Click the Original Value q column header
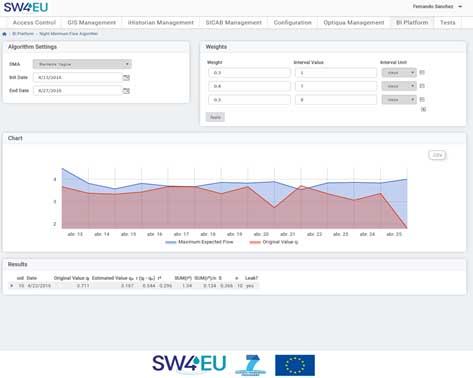 (x=72, y=278)
